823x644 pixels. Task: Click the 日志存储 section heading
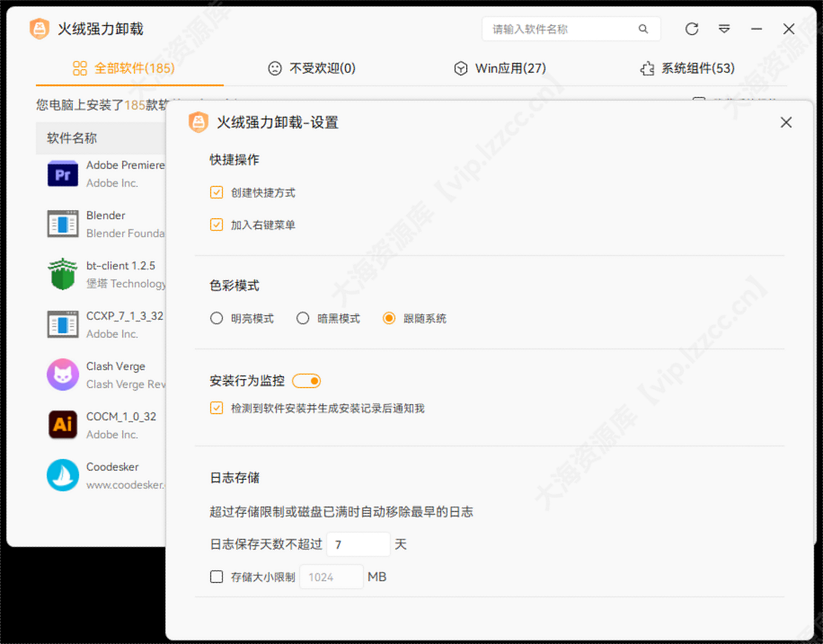tap(235, 478)
